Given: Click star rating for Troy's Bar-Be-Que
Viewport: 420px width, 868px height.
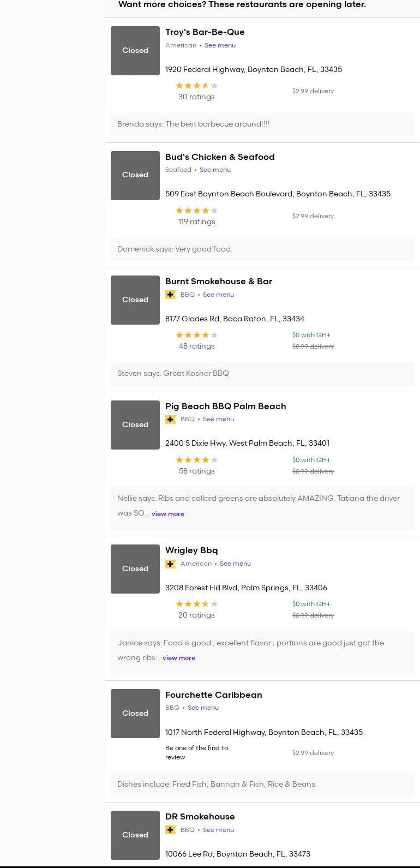Looking at the screenshot, I should tap(196, 86).
